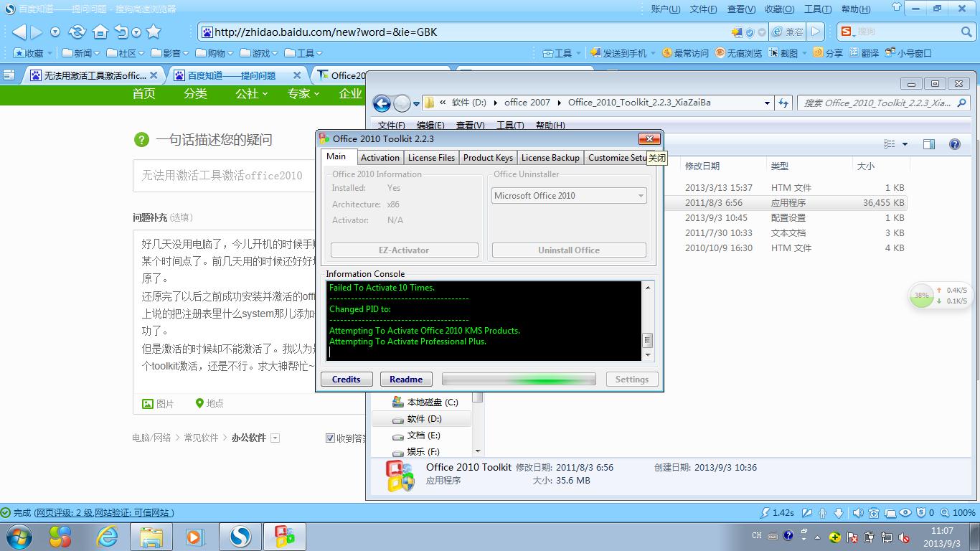980x551 pixels.
Task: Switch to the Product Keys tab
Action: [x=487, y=157]
